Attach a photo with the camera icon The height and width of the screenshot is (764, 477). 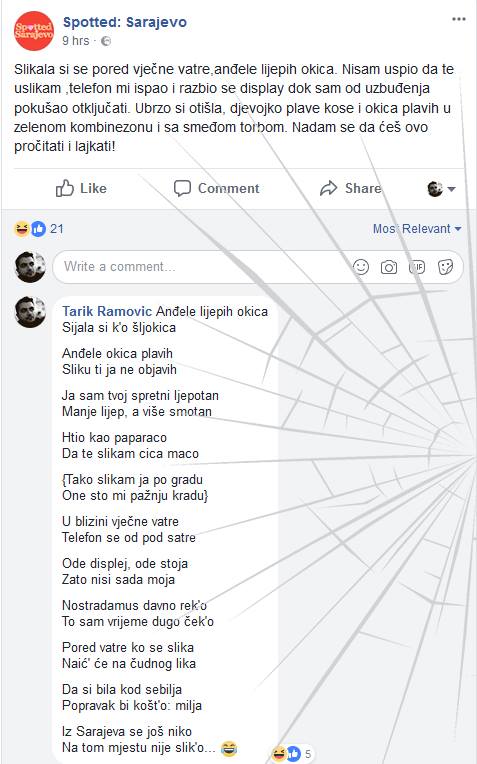(389, 267)
